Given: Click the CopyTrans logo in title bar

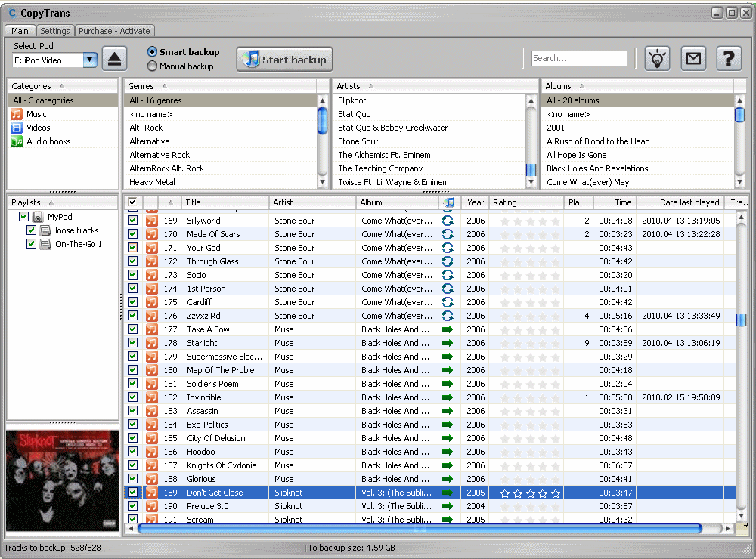Looking at the screenshot, I should pyautogui.click(x=12, y=13).
